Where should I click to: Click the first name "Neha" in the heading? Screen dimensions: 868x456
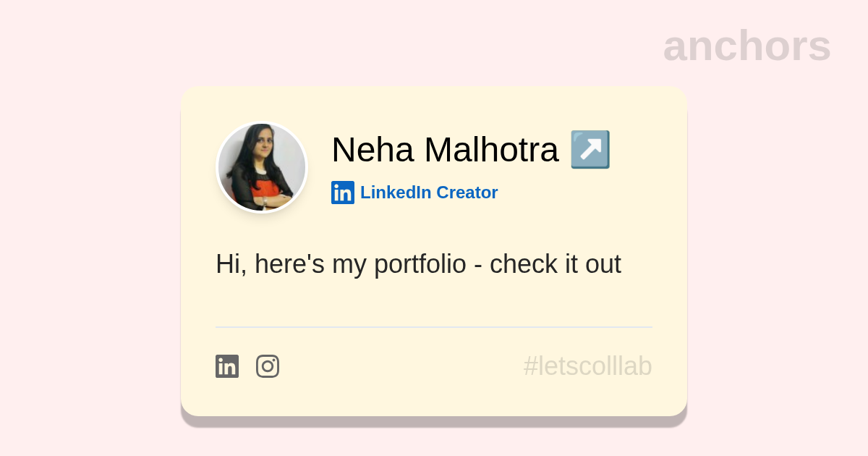[373, 150]
